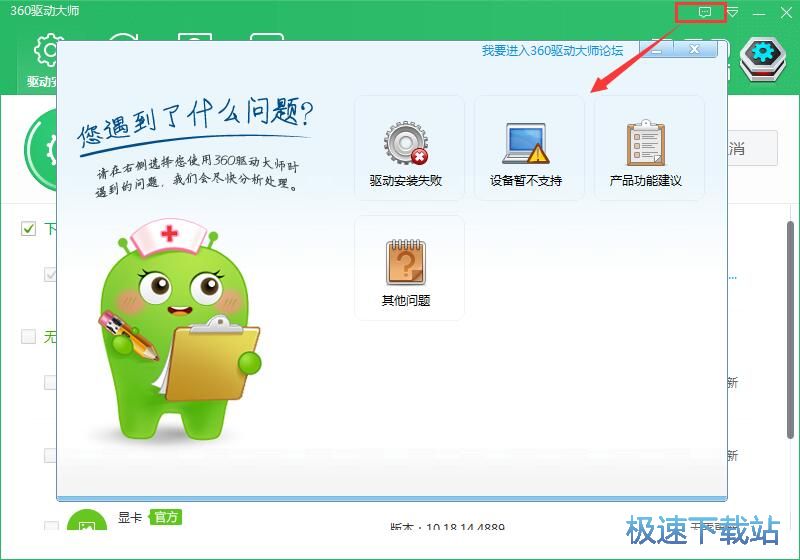The height and width of the screenshot is (560, 800).
Task: Open the feedback speech-bubble icon in title bar
Action: [x=705, y=12]
